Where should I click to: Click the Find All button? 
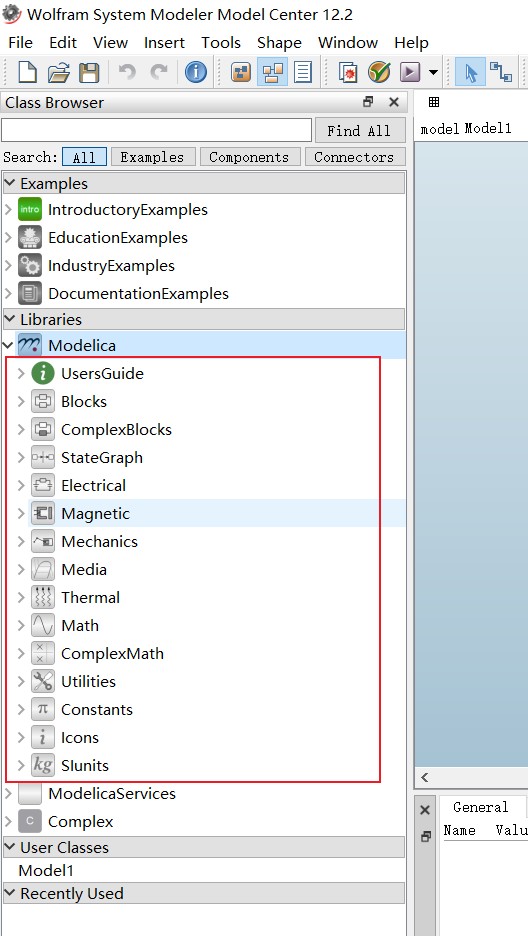click(359, 130)
